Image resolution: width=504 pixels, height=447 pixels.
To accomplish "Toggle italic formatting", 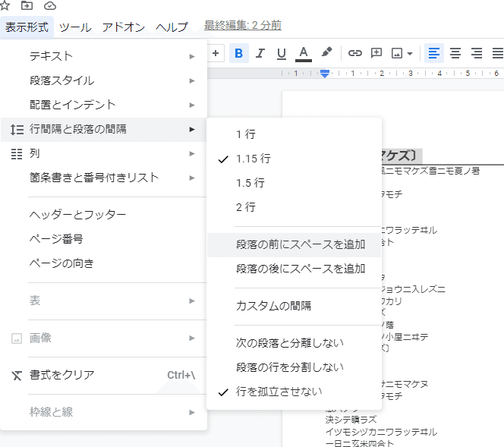I will click(260, 53).
